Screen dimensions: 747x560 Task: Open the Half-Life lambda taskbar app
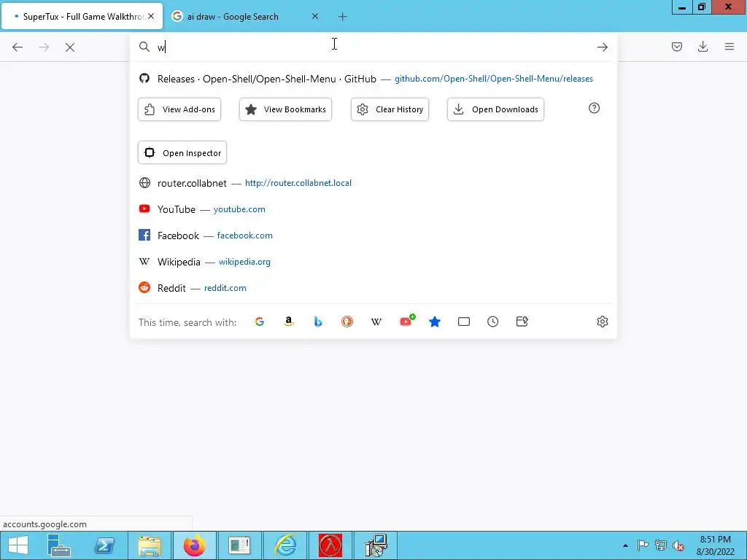(330, 545)
